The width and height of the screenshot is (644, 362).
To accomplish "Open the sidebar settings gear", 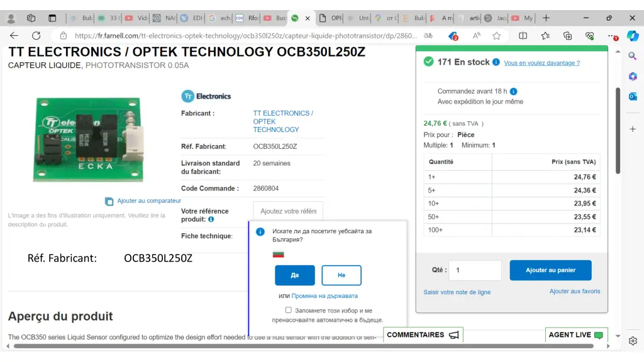I will point(633,341).
